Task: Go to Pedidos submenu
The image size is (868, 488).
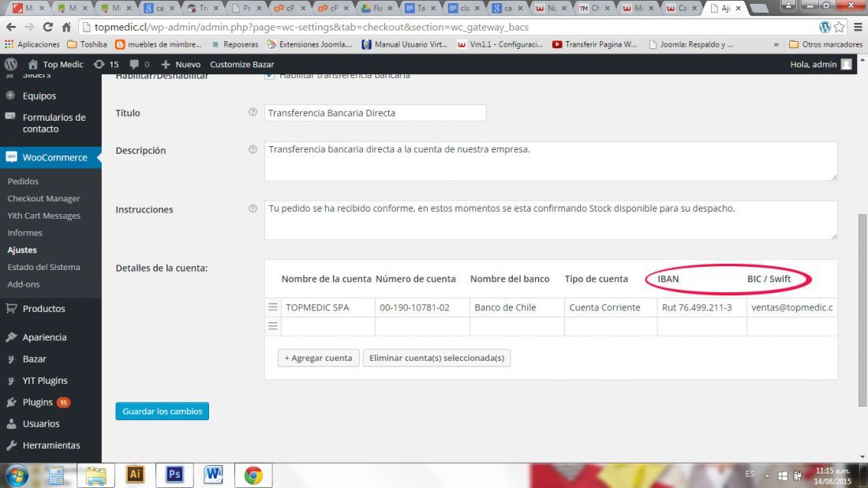Action: point(23,181)
